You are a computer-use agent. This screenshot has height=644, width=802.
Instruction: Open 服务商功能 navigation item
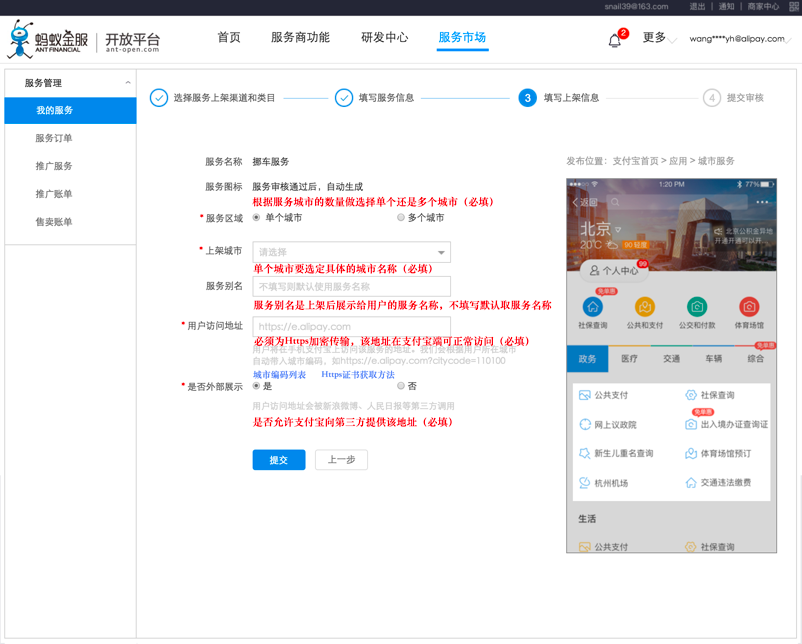point(300,37)
